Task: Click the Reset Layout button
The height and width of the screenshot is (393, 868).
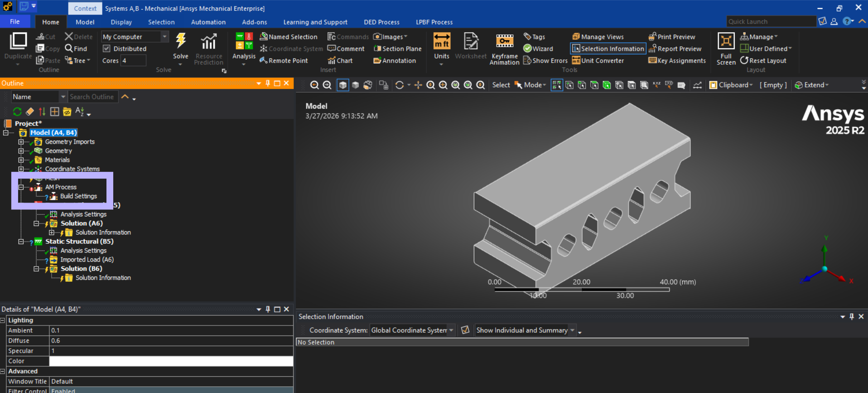Action: click(763, 61)
